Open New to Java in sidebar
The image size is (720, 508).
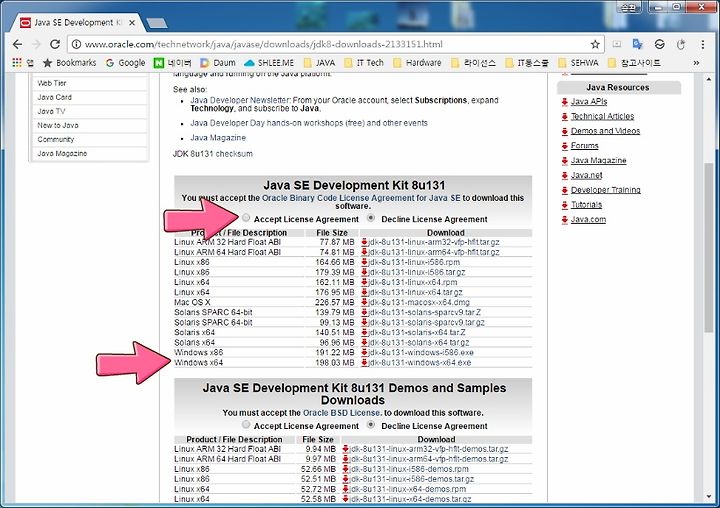click(58, 125)
